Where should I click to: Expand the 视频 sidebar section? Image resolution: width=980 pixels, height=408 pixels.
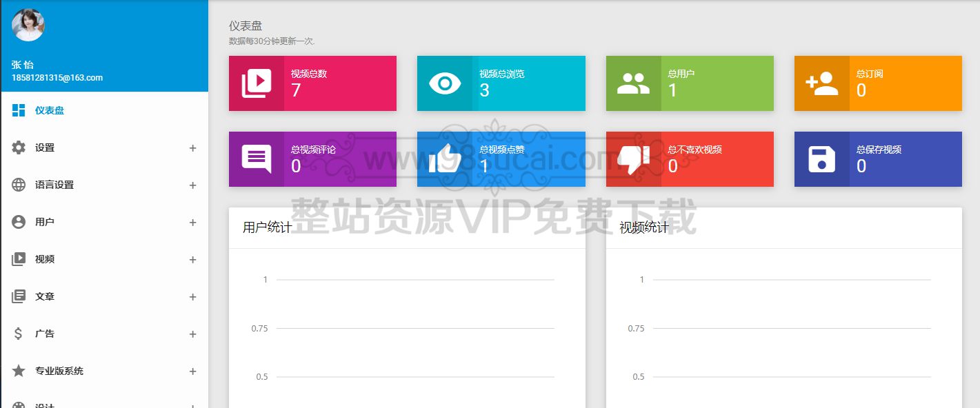[192, 258]
